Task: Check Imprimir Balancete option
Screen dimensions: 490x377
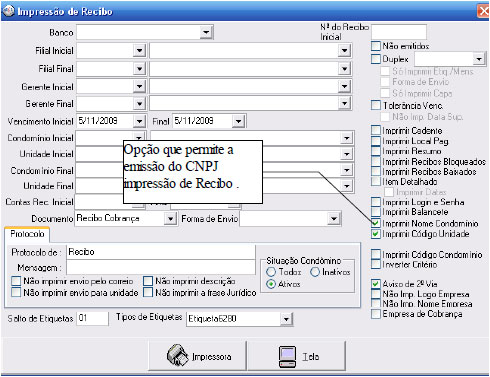Action: point(376,212)
